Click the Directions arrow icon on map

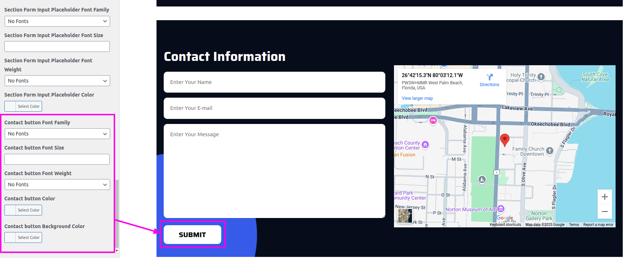tap(490, 77)
